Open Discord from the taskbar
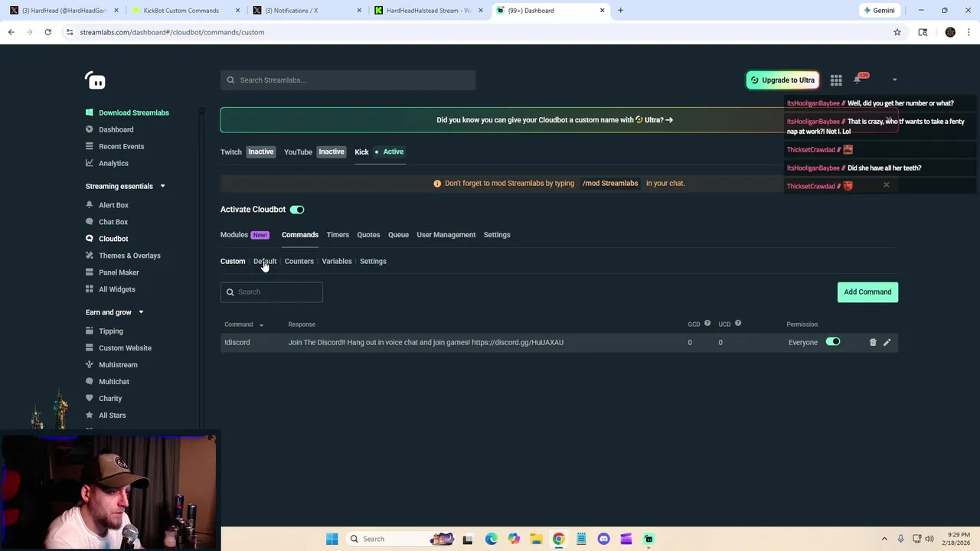The image size is (980, 551). 603,539
